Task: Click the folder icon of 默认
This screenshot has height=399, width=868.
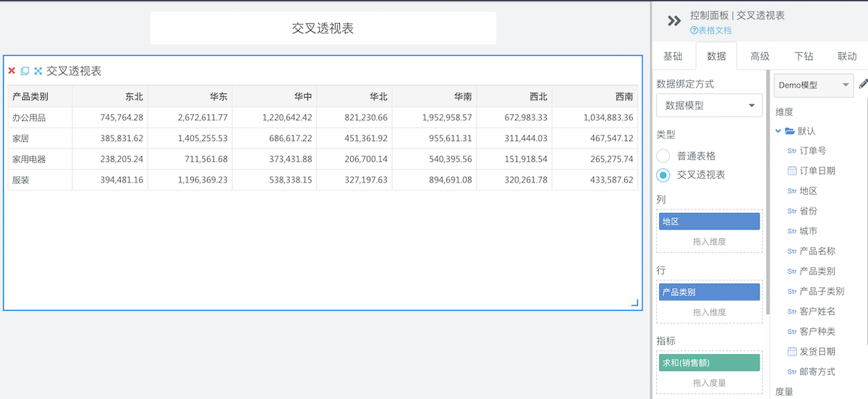Action: click(x=790, y=131)
